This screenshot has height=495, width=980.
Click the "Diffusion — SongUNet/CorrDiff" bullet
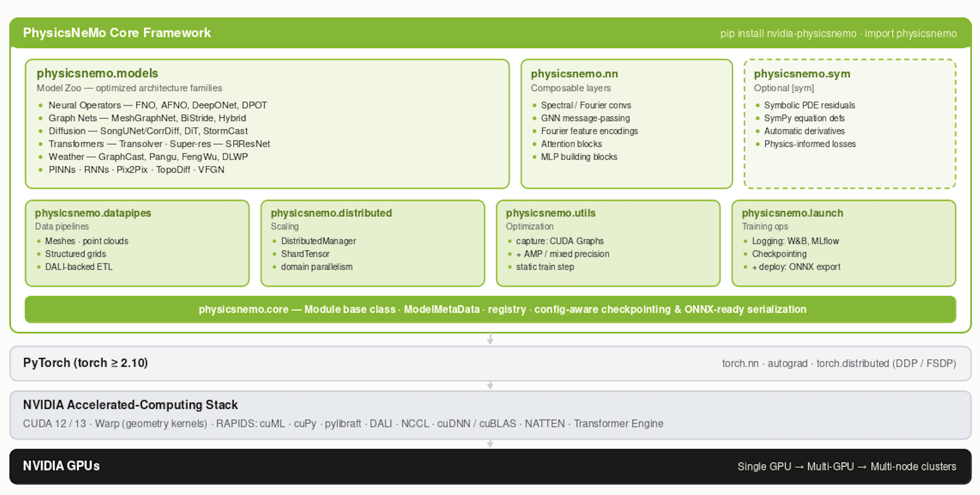click(x=148, y=131)
